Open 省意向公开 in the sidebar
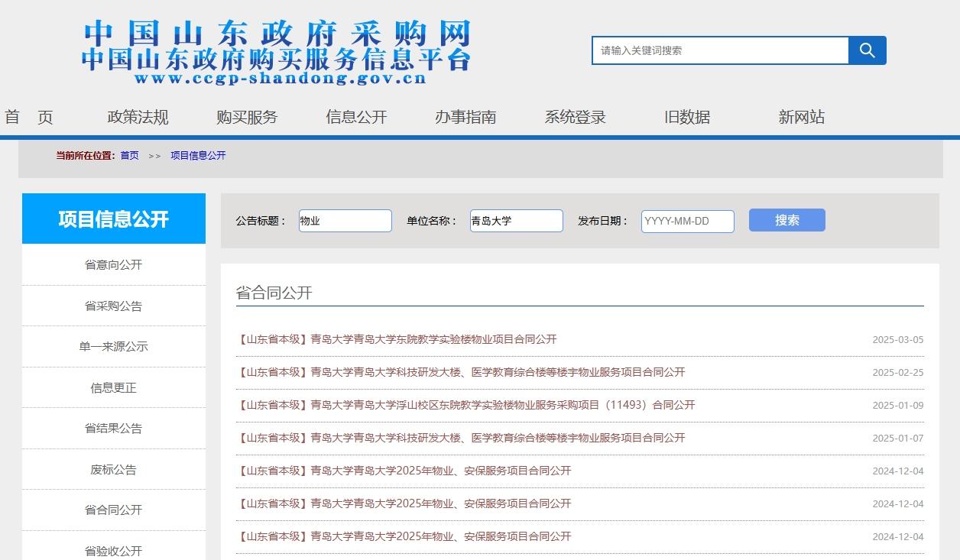Screen dimensions: 960x560 [x=113, y=264]
